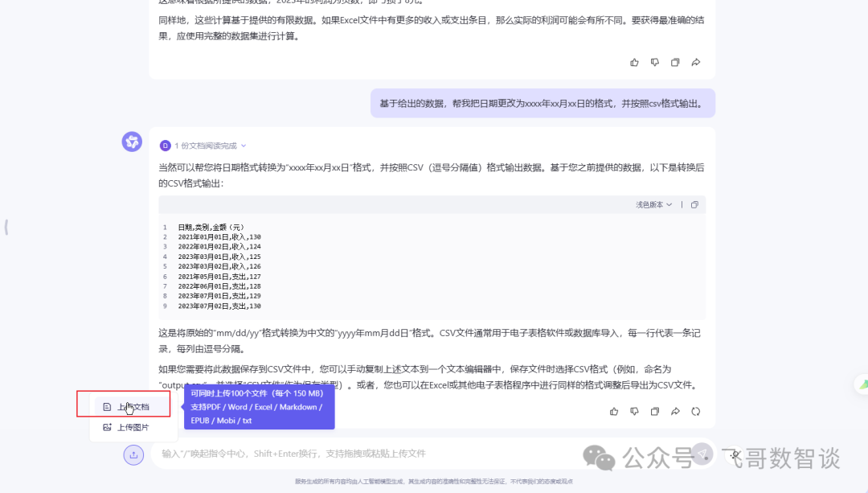Share the reply via the share icon
This screenshot has height=493, width=868.
(x=675, y=411)
